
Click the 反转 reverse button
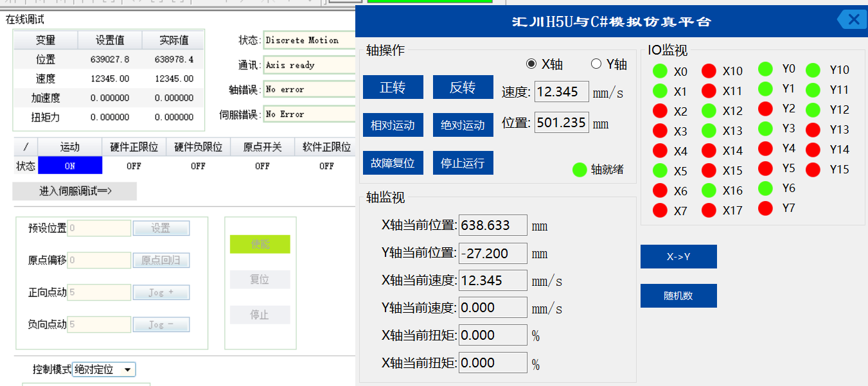click(463, 87)
